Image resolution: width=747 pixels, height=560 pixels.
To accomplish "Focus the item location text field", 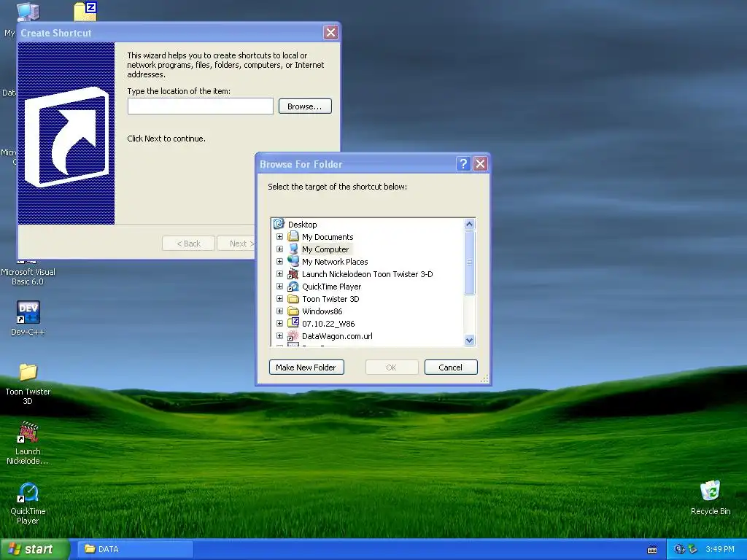I will [200, 106].
